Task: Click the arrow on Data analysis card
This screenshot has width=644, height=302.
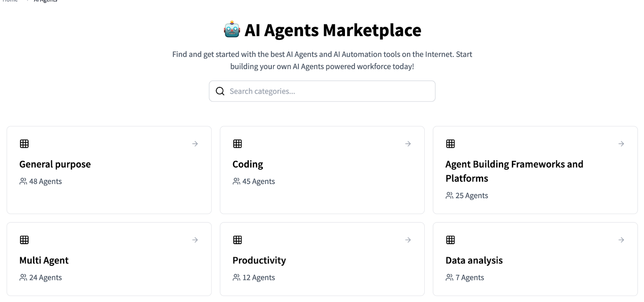Action: (621, 240)
